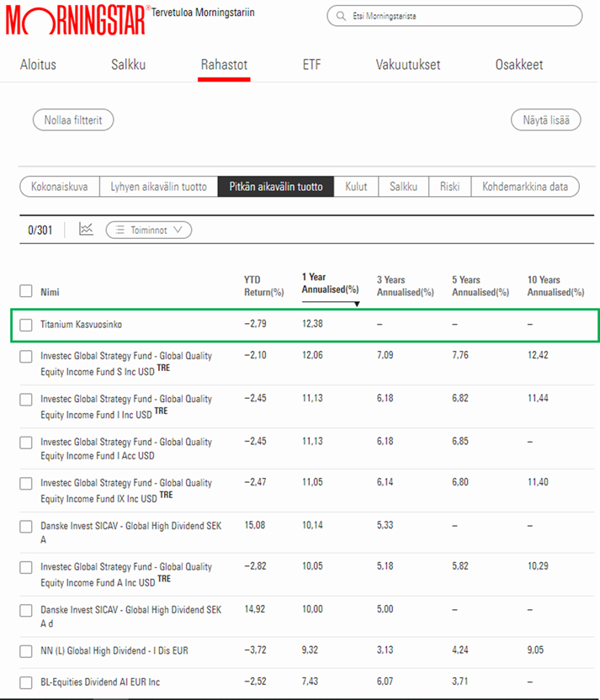Click the 12,38 one-year value for Titanium
The height and width of the screenshot is (700, 600).
click(312, 323)
